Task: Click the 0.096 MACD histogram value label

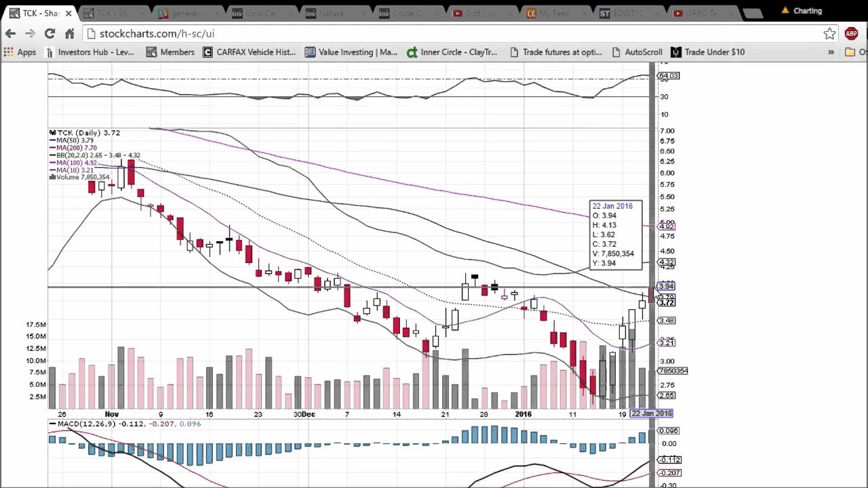Action: [x=669, y=430]
